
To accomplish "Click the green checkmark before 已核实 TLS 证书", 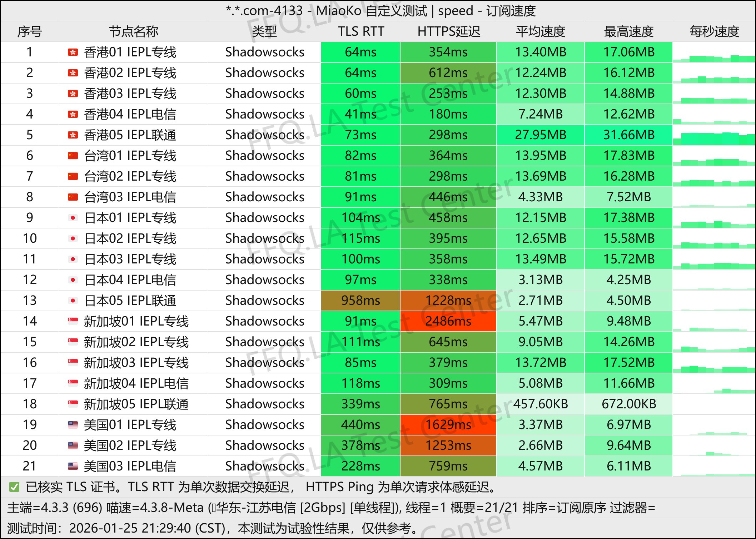I will pos(14,487).
